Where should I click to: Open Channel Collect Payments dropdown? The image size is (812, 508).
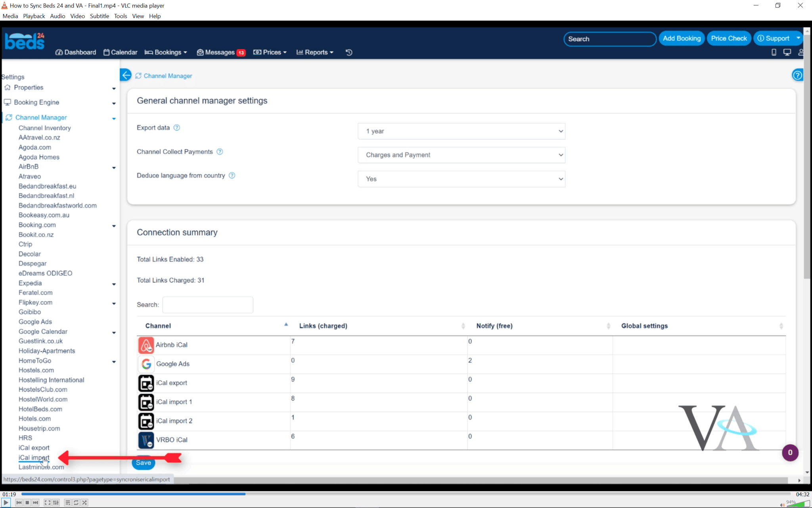pyautogui.click(x=461, y=155)
